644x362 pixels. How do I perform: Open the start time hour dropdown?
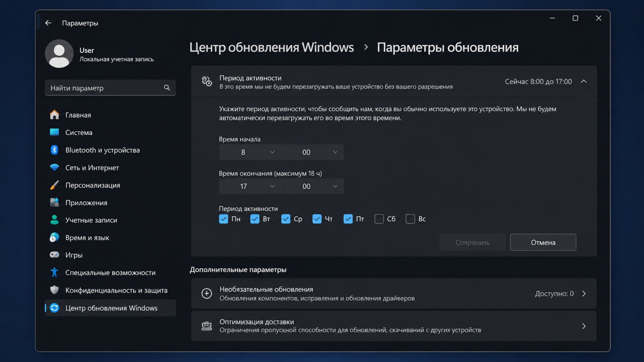pyautogui.click(x=250, y=152)
